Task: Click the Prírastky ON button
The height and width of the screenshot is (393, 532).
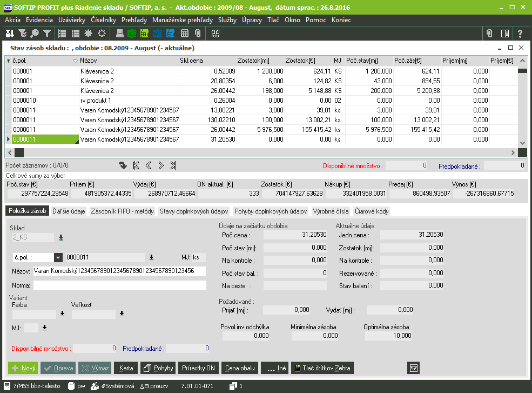Action: point(198,368)
